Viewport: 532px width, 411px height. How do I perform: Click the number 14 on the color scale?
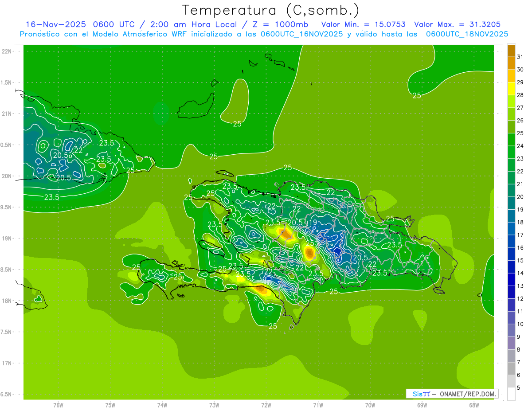click(x=520, y=273)
